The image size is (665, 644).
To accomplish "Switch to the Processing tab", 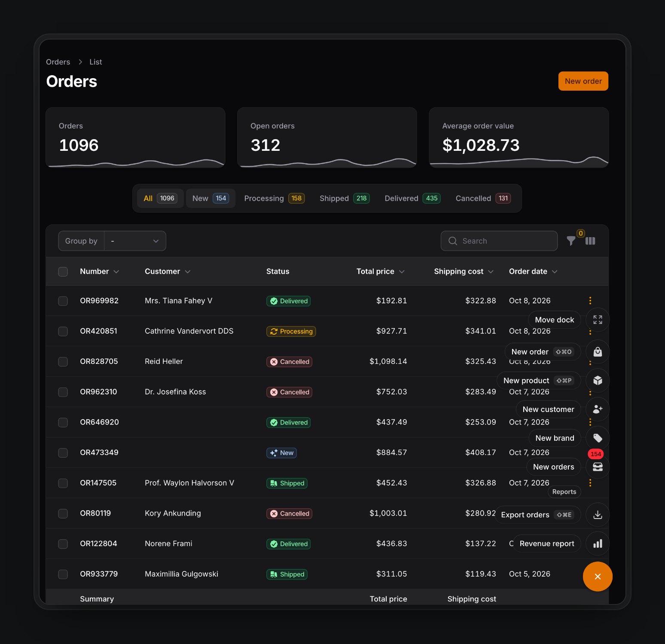I will pyautogui.click(x=274, y=198).
